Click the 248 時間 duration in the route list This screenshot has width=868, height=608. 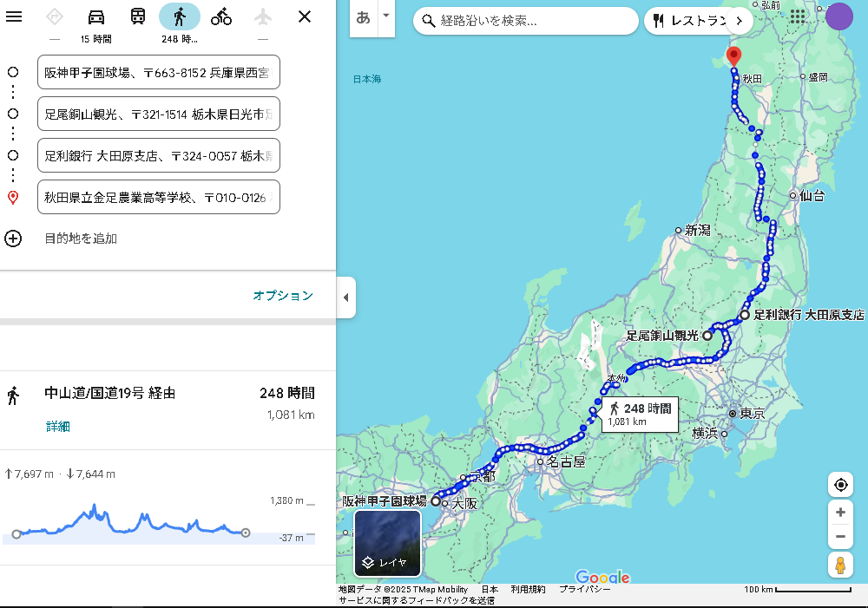click(286, 394)
